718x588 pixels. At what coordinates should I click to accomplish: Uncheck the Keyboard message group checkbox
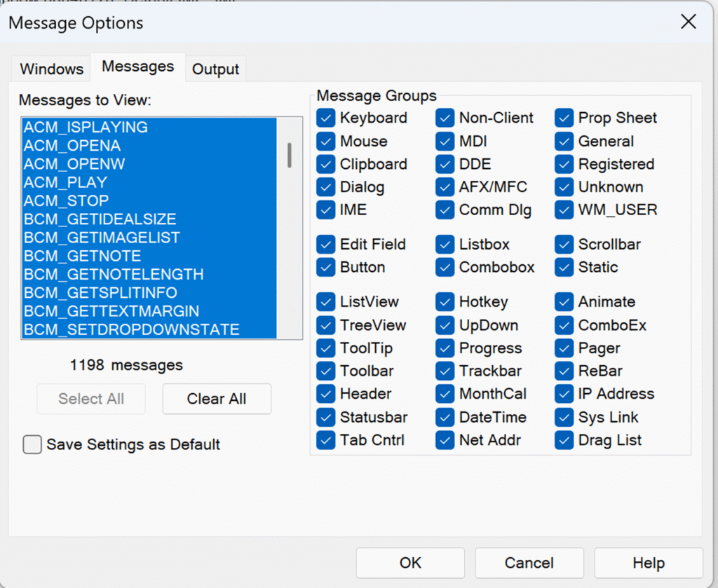coord(325,118)
